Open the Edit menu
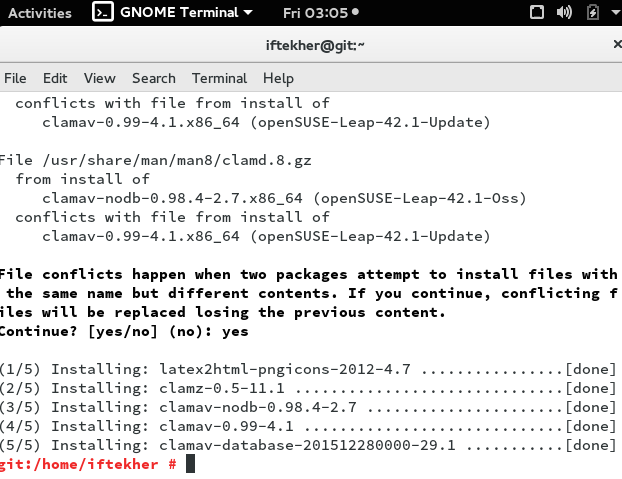622x479 pixels. [x=55, y=78]
